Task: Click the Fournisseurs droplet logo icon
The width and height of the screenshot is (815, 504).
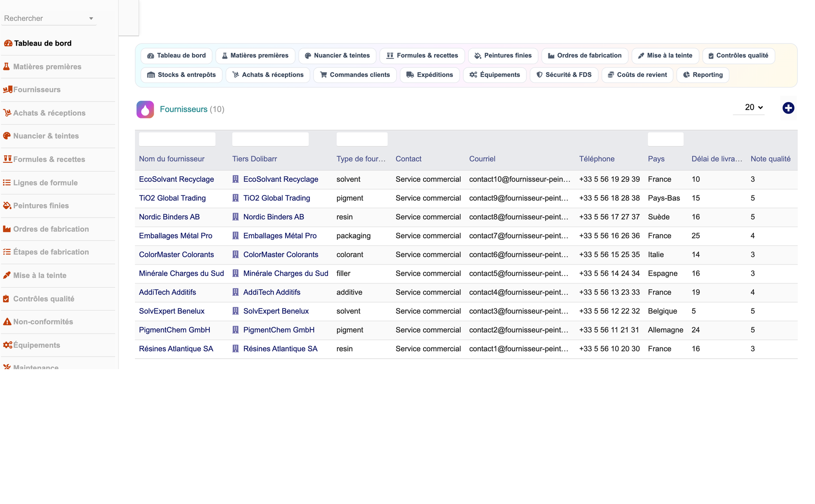Action: point(145,110)
